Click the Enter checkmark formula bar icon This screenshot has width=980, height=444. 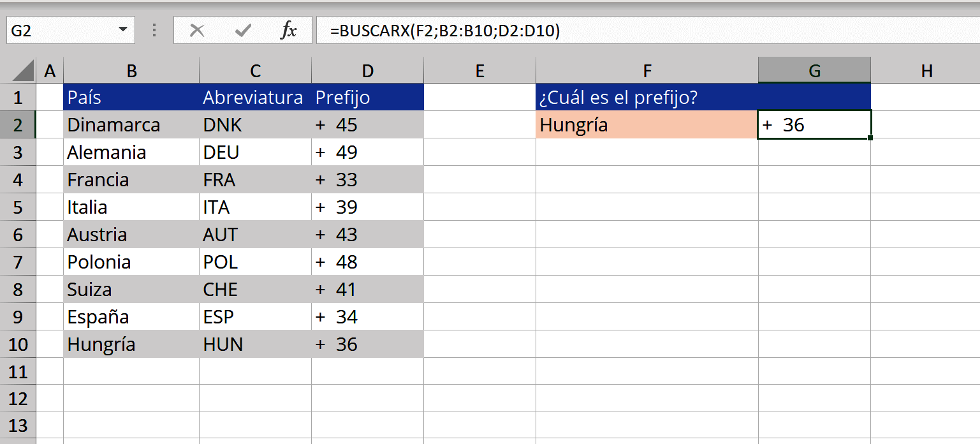click(x=242, y=31)
